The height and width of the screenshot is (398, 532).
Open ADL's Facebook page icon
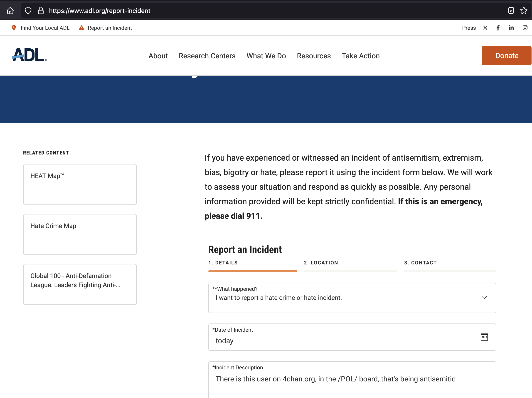pyautogui.click(x=498, y=28)
